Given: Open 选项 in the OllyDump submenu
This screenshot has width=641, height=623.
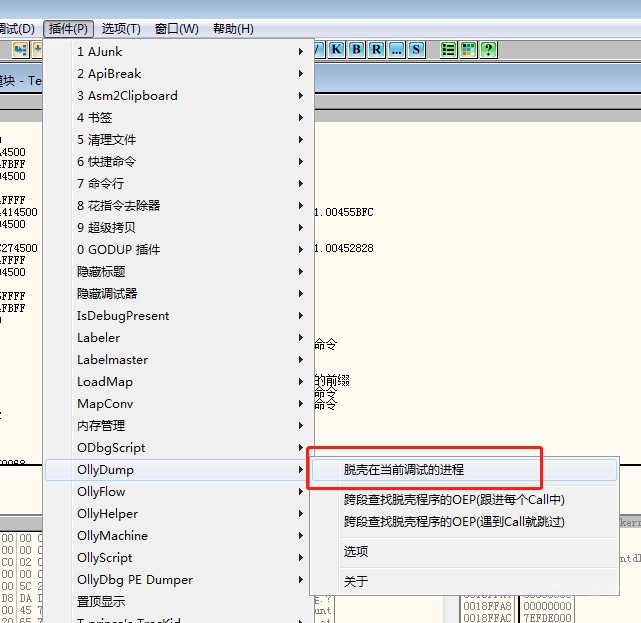Looking at the screenshot, I should click(x=464, y=551).
